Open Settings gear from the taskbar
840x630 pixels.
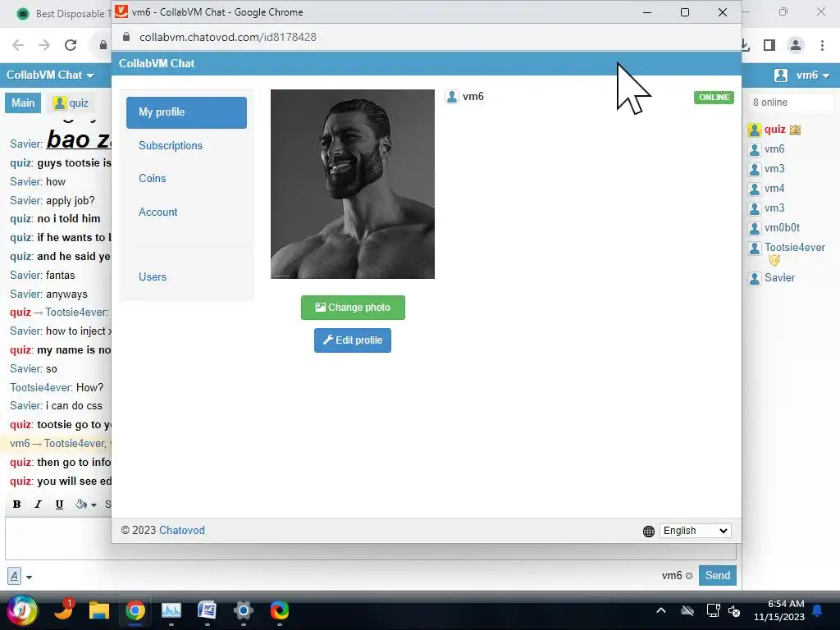click(x=243, y=610)
